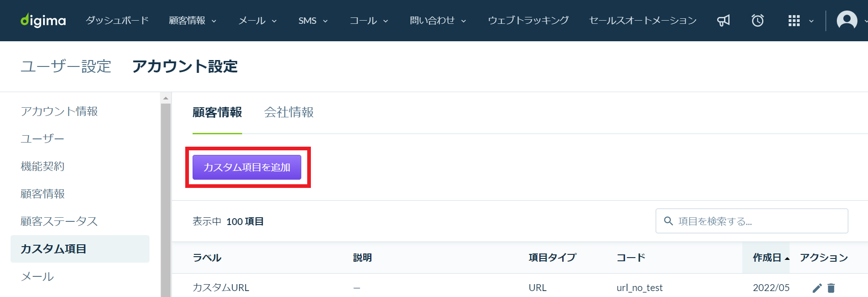This screenshot has height=297, width=868.
Task: Delete カスタムURL with trash icon
Action: pyautogui.click(x=831, y=288)
